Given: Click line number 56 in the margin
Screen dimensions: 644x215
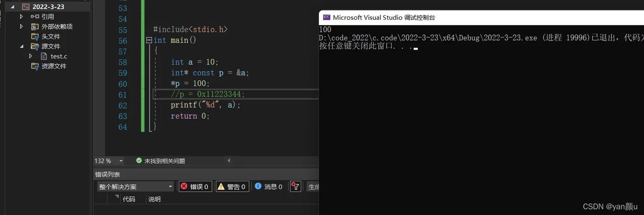Looking at the screenshot, I should click(122, 40).
